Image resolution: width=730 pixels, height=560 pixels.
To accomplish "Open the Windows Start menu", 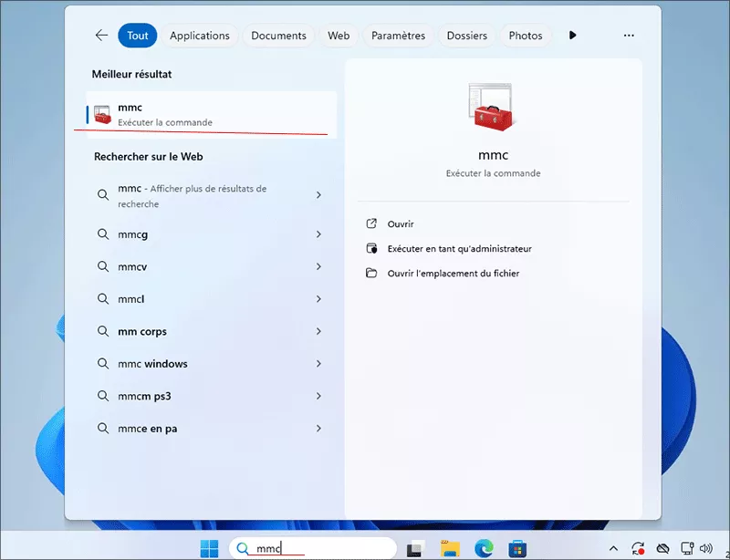I will [x=210, y=548].
